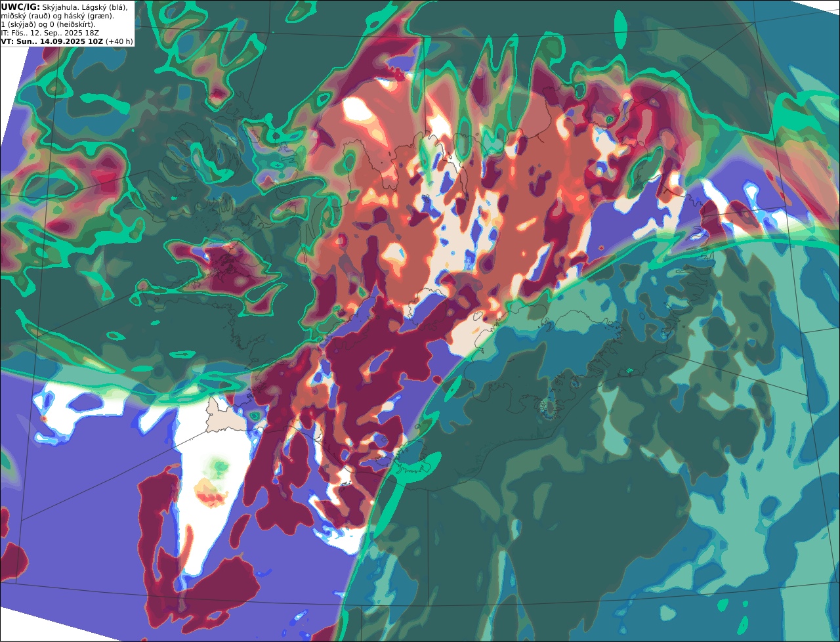Screen dimensions: 840x642
Task: Click the 'Skýjahula. Lágský (blá),' legend text
Action: pos(85,7)
